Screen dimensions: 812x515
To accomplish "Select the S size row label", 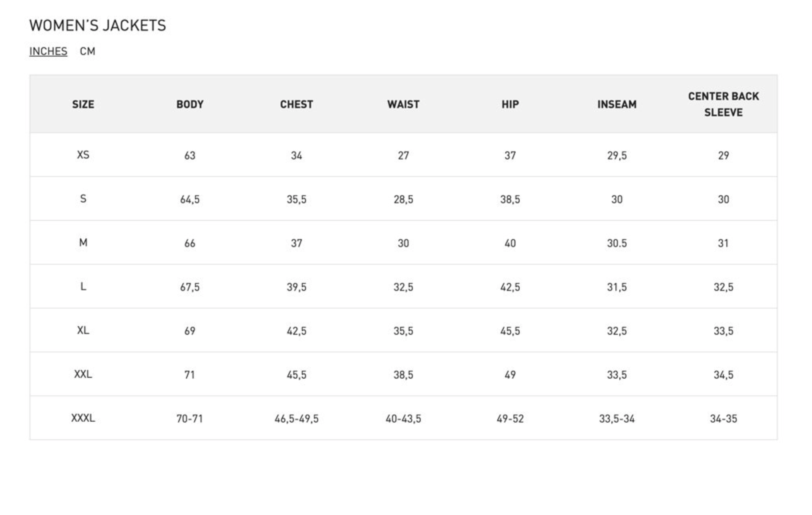I will pos(83,199).
